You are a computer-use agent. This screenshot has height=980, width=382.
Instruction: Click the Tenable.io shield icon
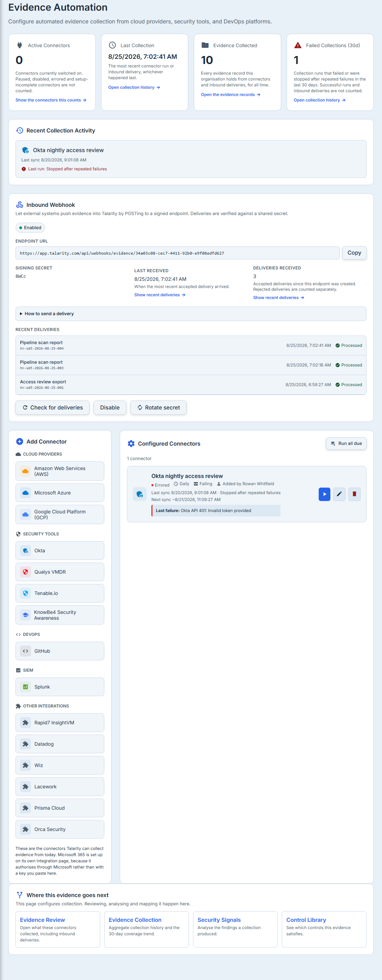[x=25, y=593]
